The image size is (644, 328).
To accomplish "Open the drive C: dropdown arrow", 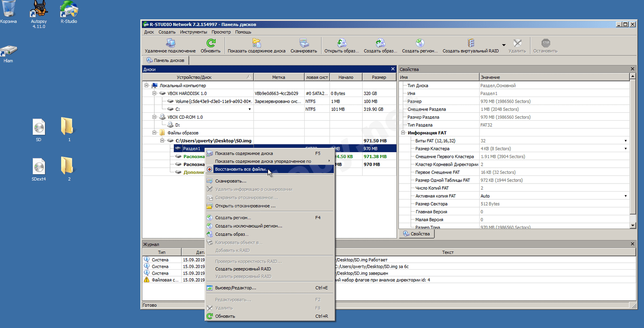I will pyautogui.click(x=250, y=109).
